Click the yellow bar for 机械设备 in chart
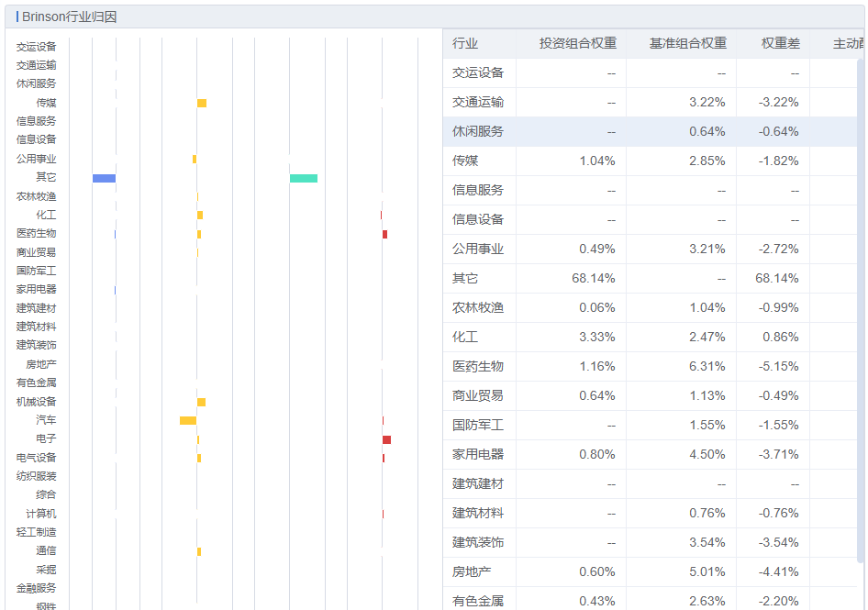The image size is (868, 610). coord(201,402)
